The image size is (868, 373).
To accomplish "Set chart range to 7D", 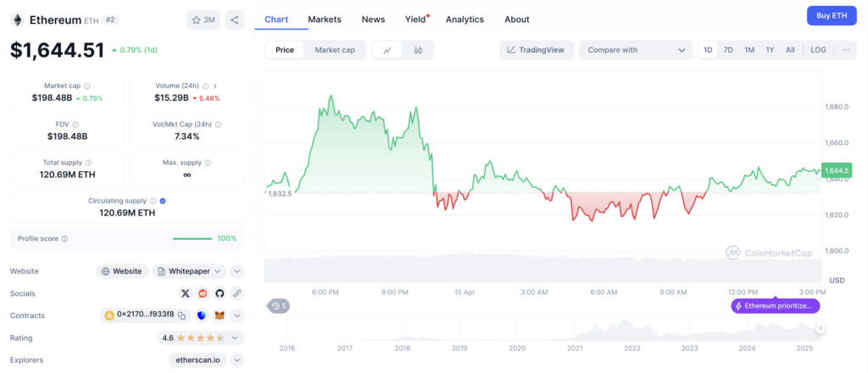I will [x=728, y=50].
